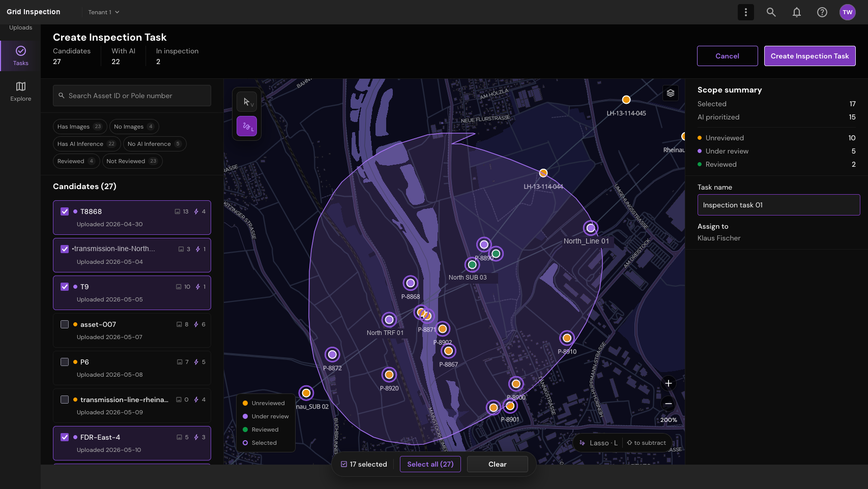Viewport: 868px width, 489px height.
Task: Select the North_Line 01 map marker
Action: pyautogui.click(x=591, y=228)
